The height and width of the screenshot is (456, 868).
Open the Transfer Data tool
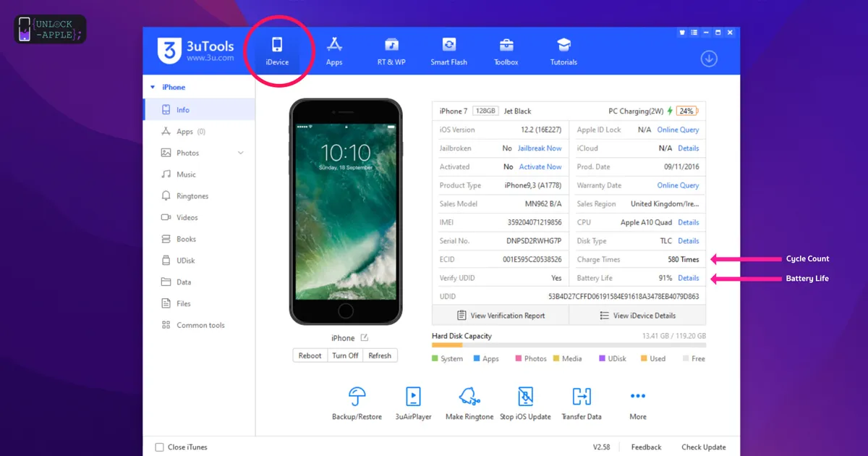[582, 403]
